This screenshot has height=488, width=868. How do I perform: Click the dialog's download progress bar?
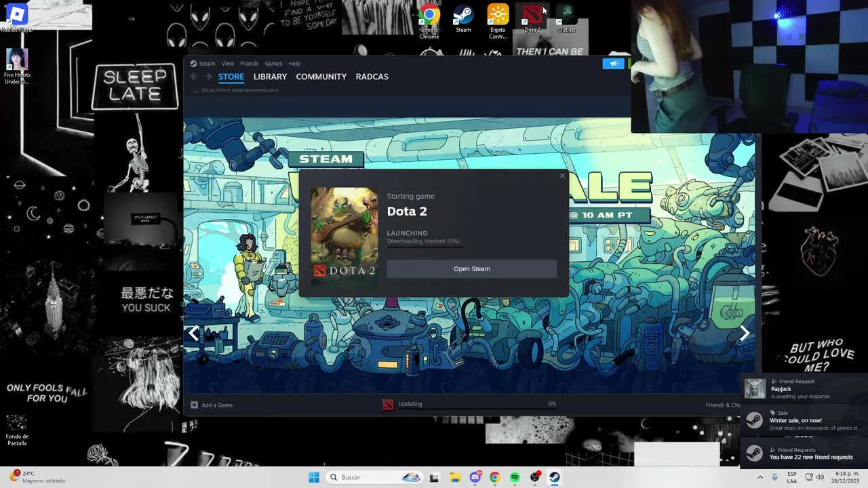(425, 247)
